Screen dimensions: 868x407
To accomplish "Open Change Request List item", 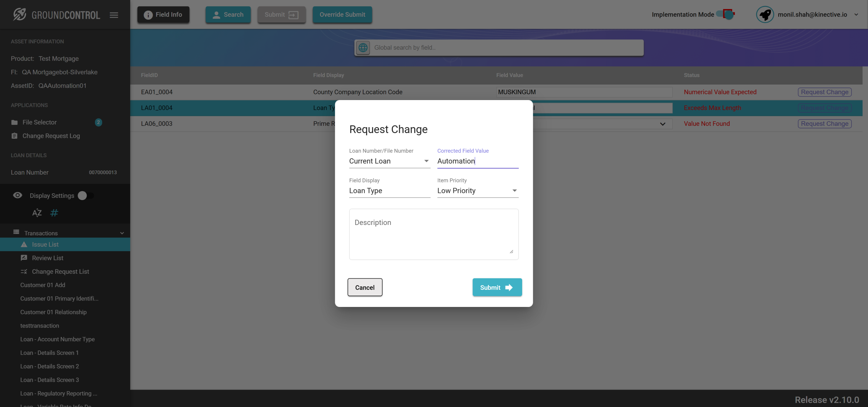I will point(60,271).
